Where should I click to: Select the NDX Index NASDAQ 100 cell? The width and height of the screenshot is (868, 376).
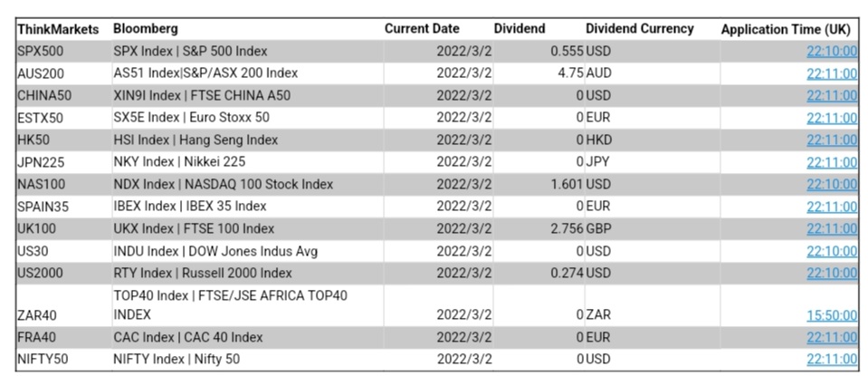(x=224, y=184)
